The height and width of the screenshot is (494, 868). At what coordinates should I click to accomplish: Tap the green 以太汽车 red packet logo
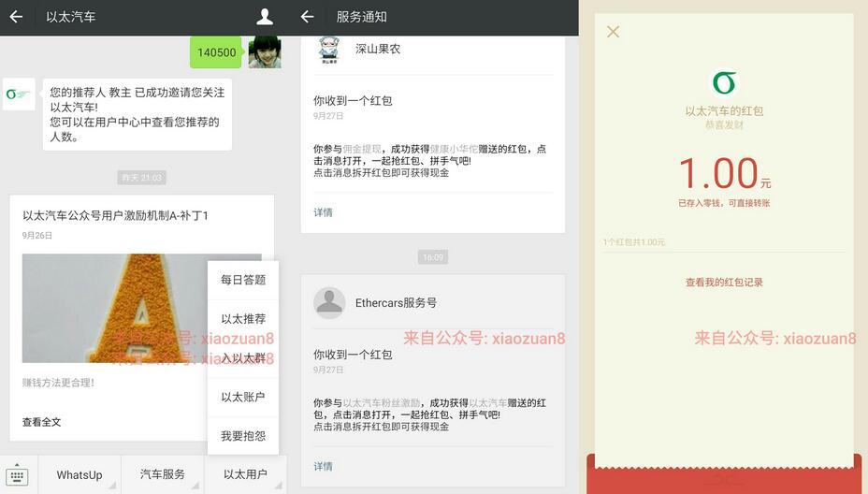[x=724, y=83]
